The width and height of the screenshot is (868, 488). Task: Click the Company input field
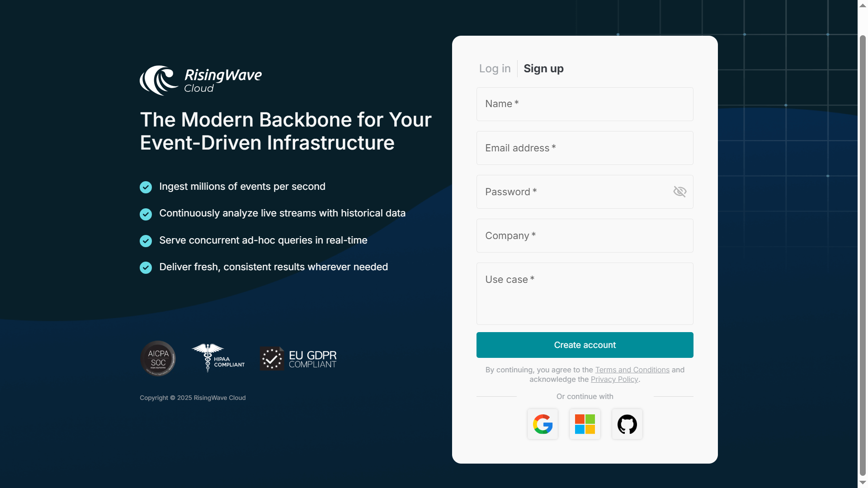coord(585,235)
